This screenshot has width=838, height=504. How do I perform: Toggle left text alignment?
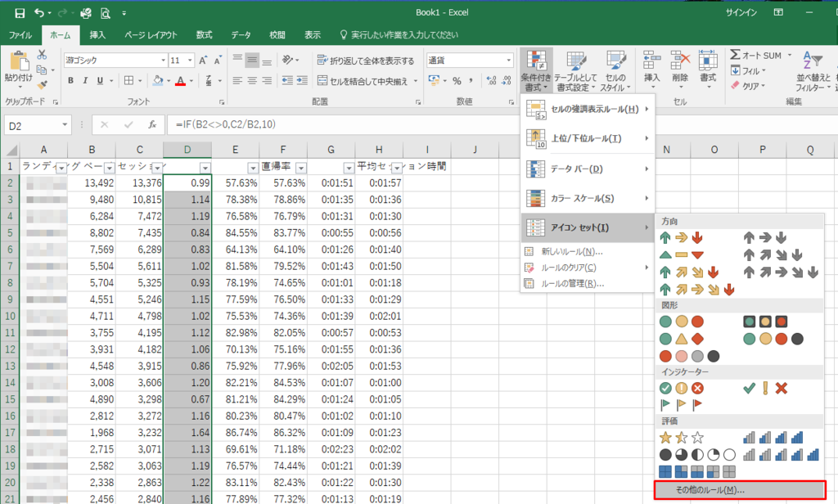click(x=237, y=81)
